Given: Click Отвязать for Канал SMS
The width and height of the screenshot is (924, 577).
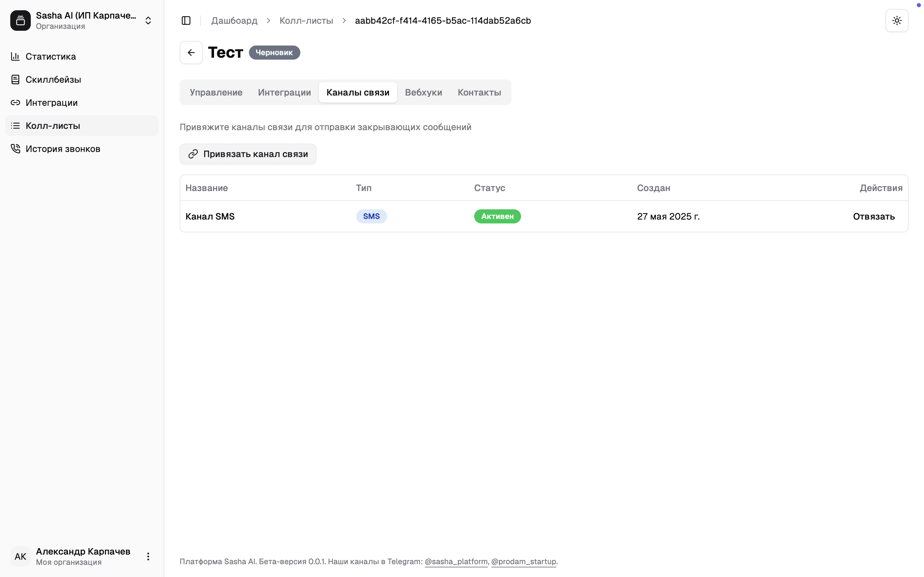Looking at the screenshot, I should 874,216.
